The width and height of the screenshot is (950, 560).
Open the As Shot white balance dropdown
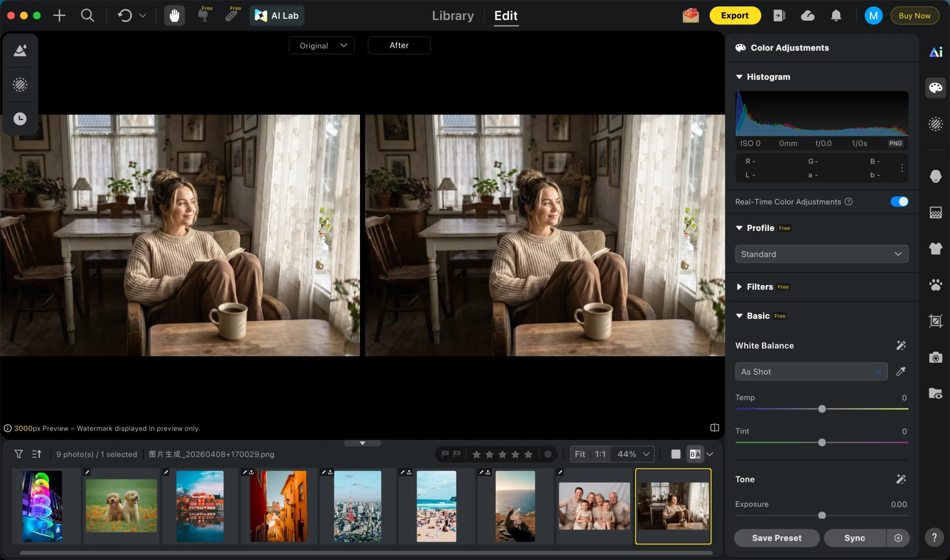click(811, 371)
